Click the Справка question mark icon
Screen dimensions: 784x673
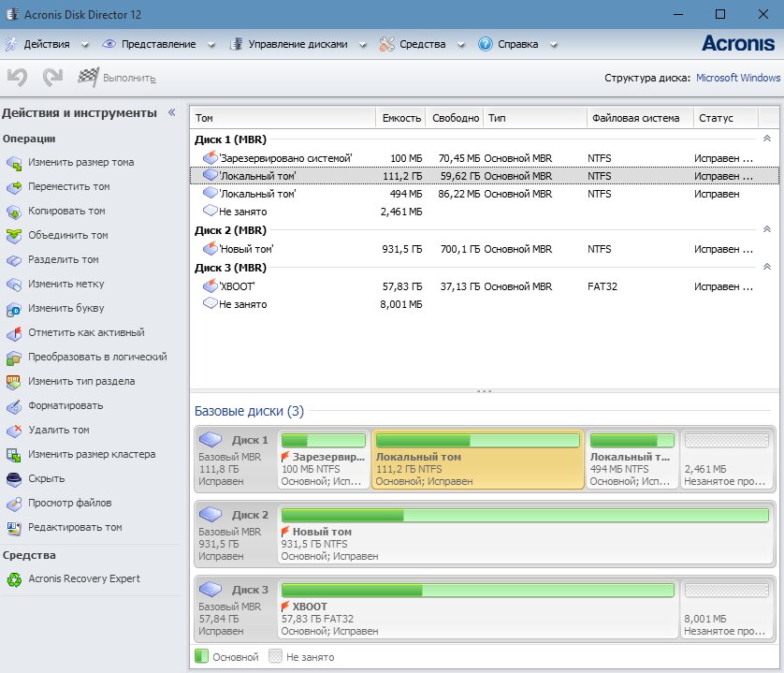click(x=485, y=44)
